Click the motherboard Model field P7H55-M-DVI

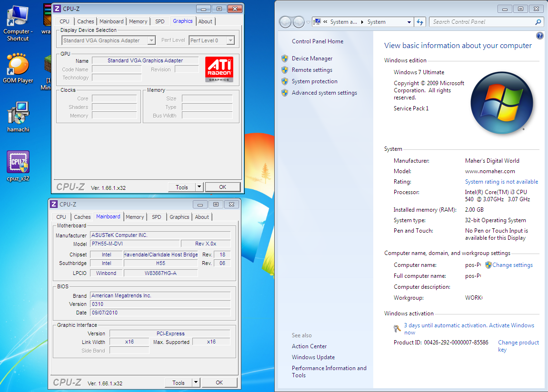coord(135,244)
